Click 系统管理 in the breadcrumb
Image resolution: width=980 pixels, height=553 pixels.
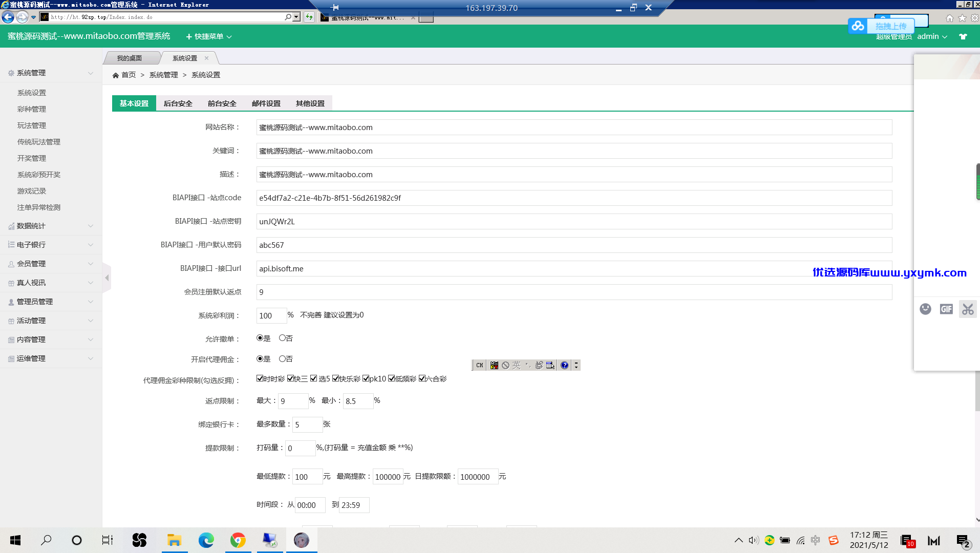pyautogui.click(x=164, y=75)
